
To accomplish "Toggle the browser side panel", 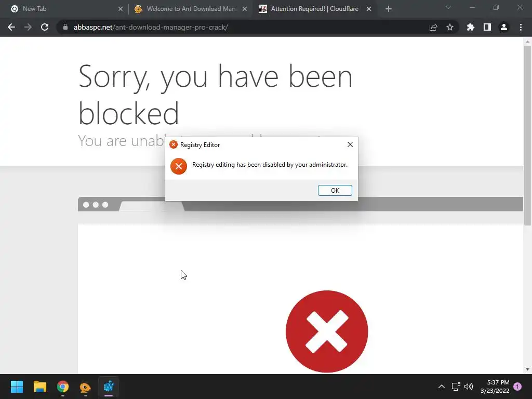I will [x=487, y=27].
